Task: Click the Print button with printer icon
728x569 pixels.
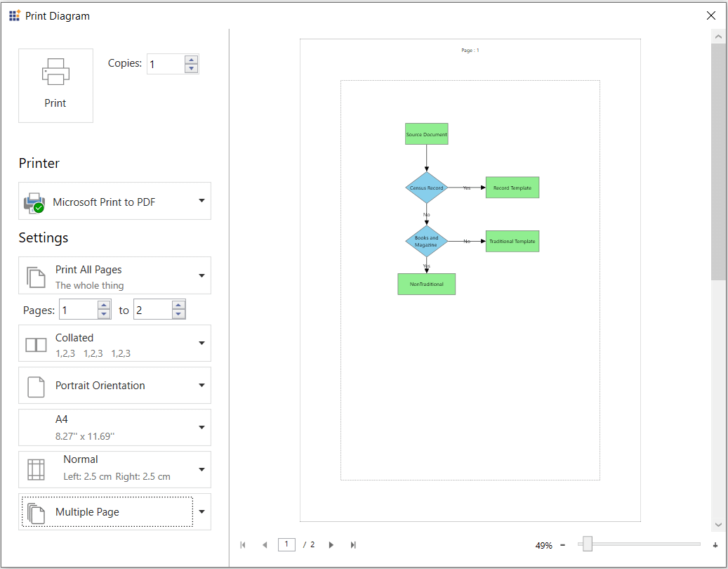Action: pos(55,86)
